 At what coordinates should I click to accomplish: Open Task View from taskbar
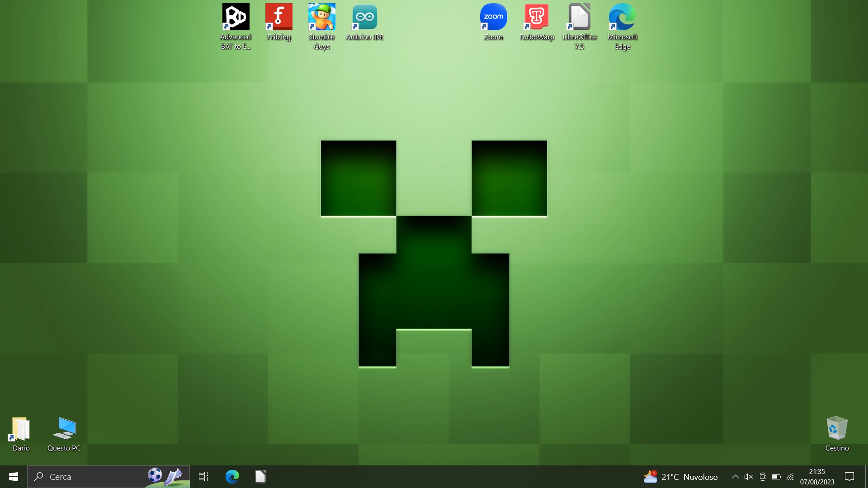coord(203,477)
